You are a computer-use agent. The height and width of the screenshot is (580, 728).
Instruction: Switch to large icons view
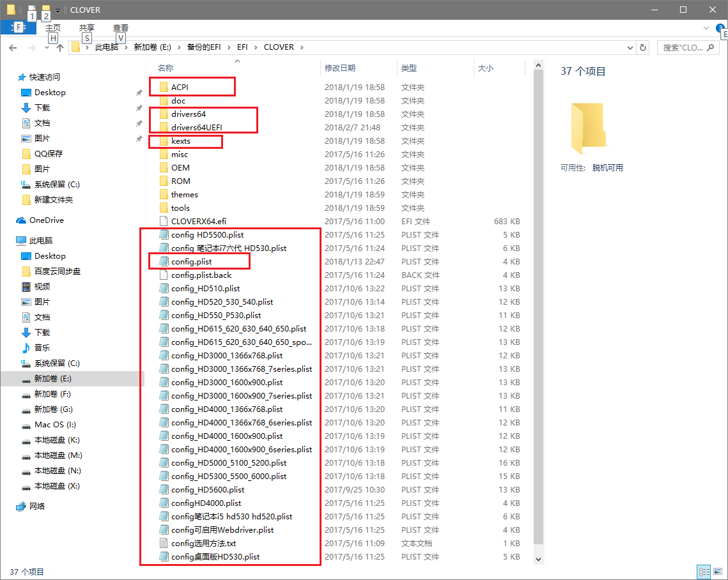pos(718,572)
